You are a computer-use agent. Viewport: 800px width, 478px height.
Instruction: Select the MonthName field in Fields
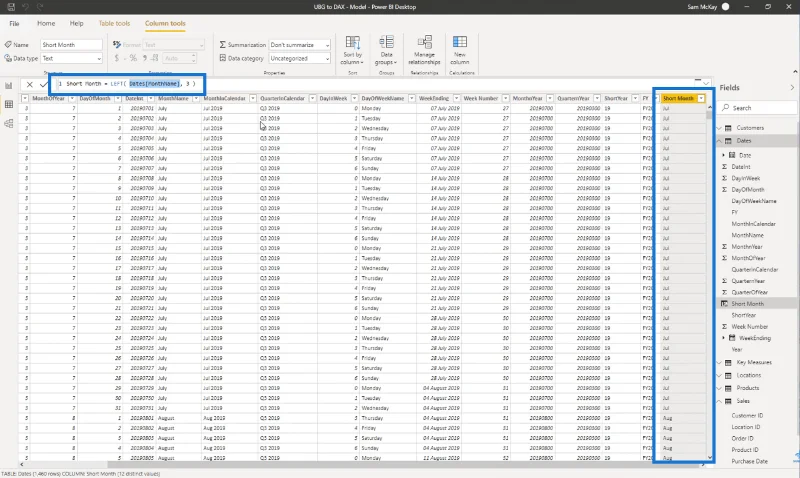point(747,235)
